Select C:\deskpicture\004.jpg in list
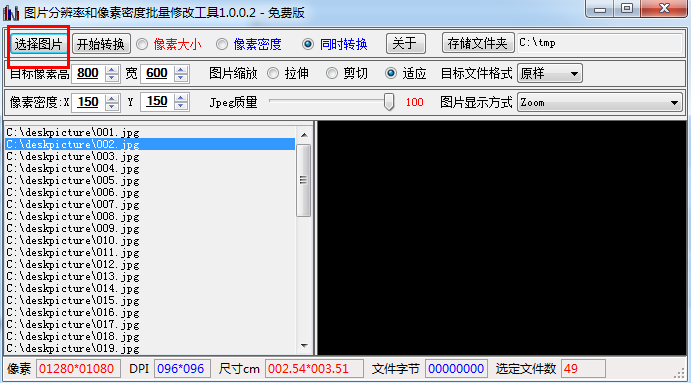The width and height of the screenshot is (691, 383). (x=150, y=168)
